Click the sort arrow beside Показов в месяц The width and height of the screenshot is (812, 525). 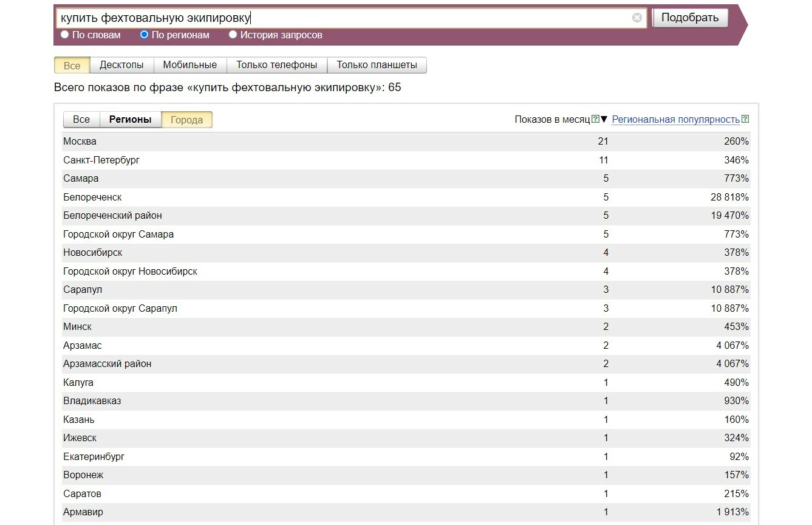pyautogui.click(x=604, y=119)
